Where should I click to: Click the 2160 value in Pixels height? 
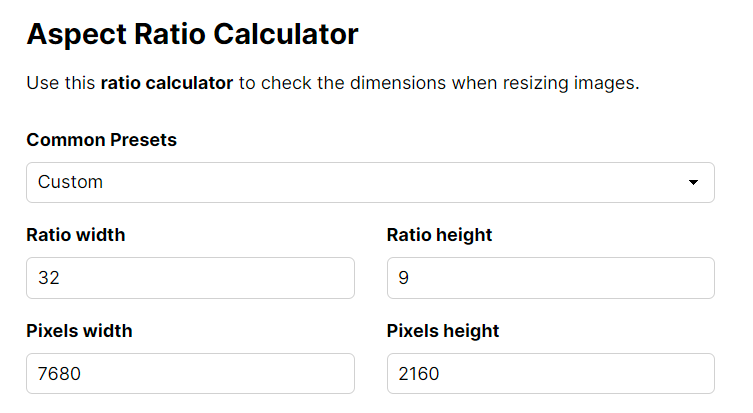point(418,374)
